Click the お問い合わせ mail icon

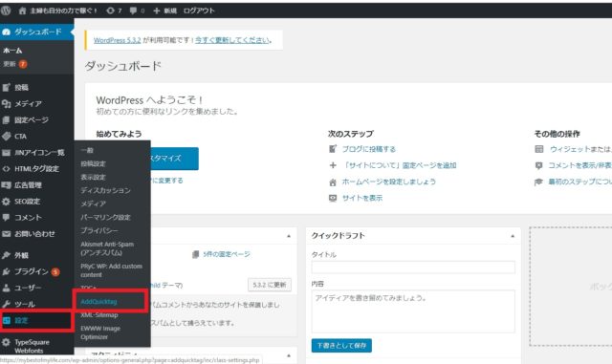(x=6, y=234)
